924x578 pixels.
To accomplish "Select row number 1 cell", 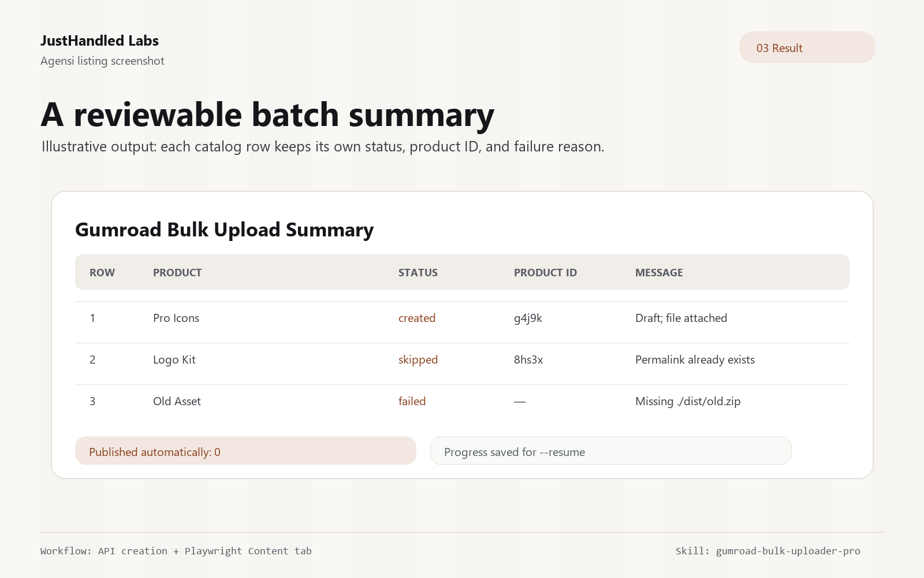I will click(x=92, y=318).
